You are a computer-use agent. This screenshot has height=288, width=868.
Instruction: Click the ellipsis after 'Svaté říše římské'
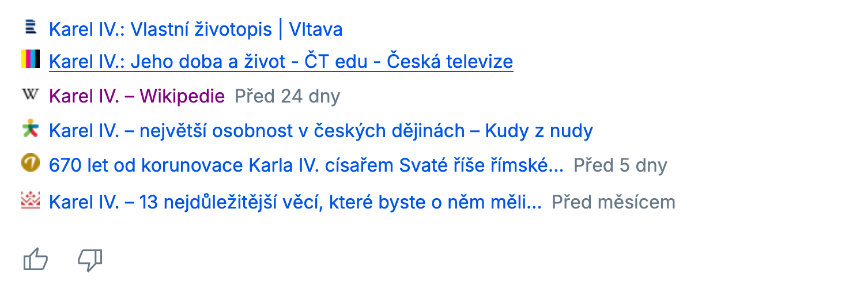click(556, 167)
